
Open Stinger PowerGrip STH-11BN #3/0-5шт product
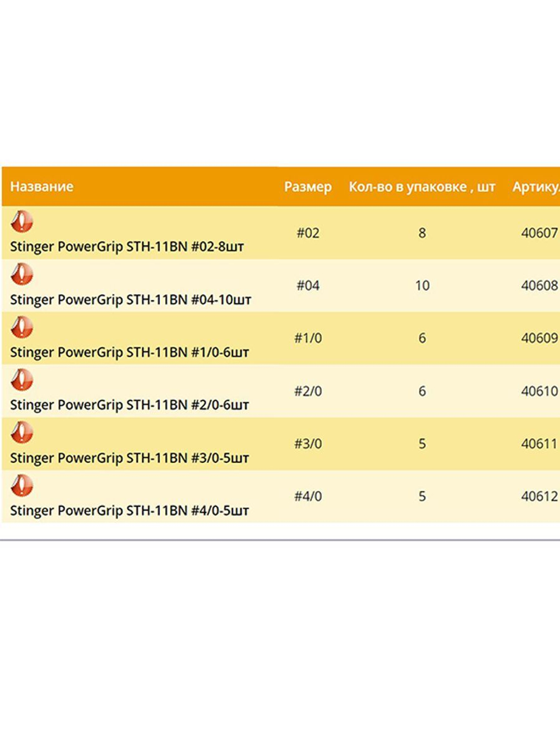coord(129,458)
